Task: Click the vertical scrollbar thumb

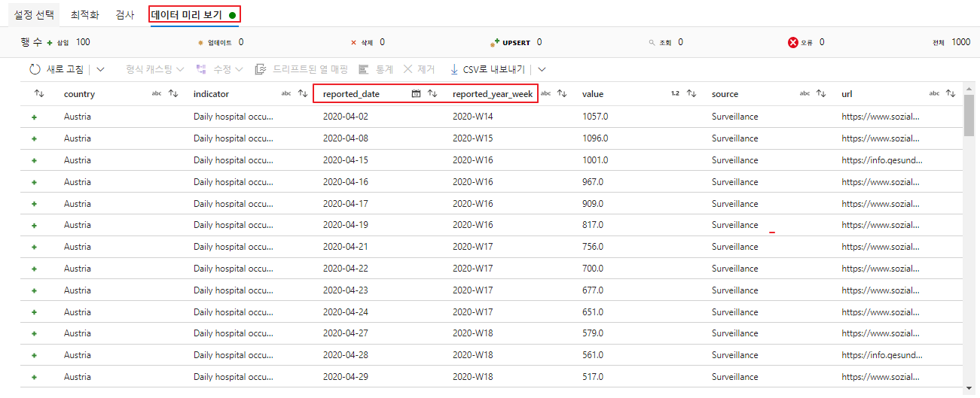Action: [969, 115]
